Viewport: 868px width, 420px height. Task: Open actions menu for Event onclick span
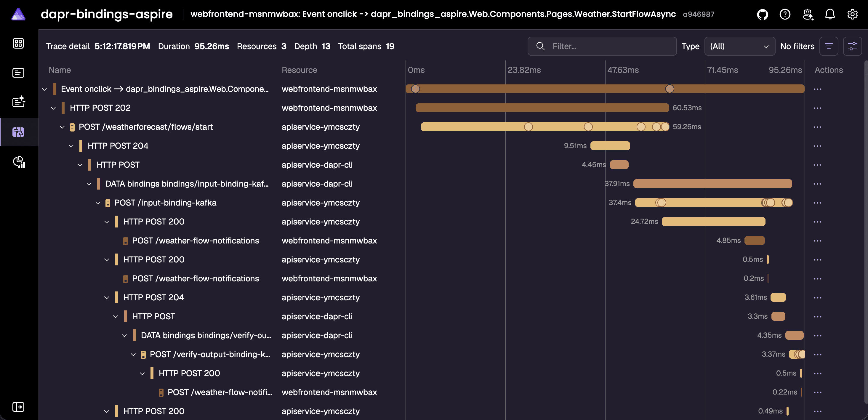[817, 89]
